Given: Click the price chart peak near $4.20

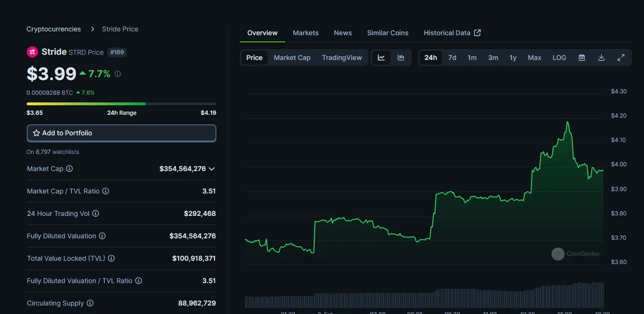Looking at the screenshot, I should coord(568,122).
